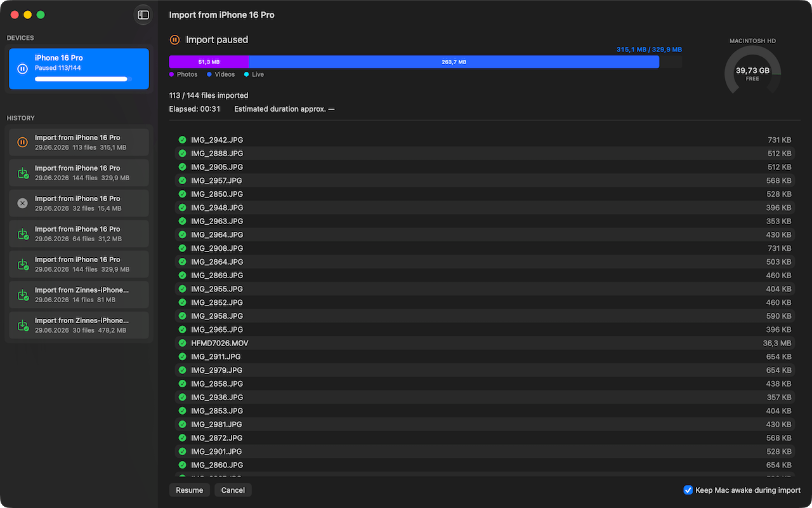Click the Macintosh HD free space gauge
Image resolution: width=812 pixels, height=508 pixels.
[752, 71]
